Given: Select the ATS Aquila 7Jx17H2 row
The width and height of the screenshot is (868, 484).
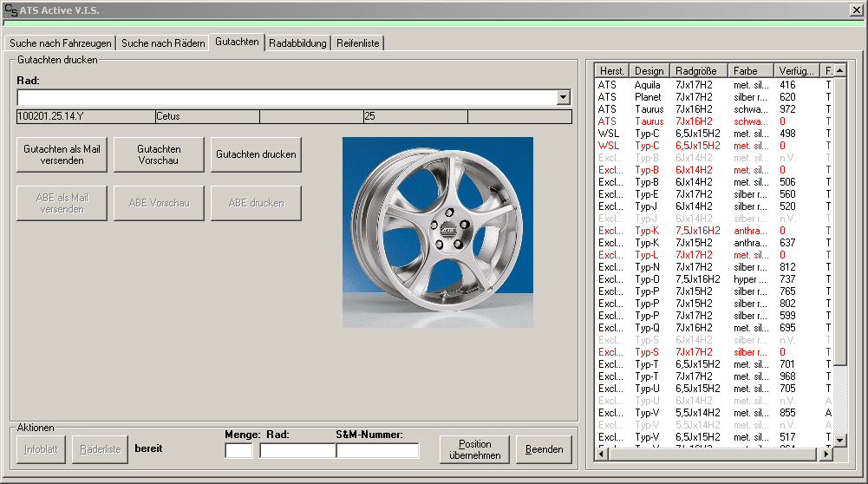Looking at the screenshot, I should (x=715, y=85).
